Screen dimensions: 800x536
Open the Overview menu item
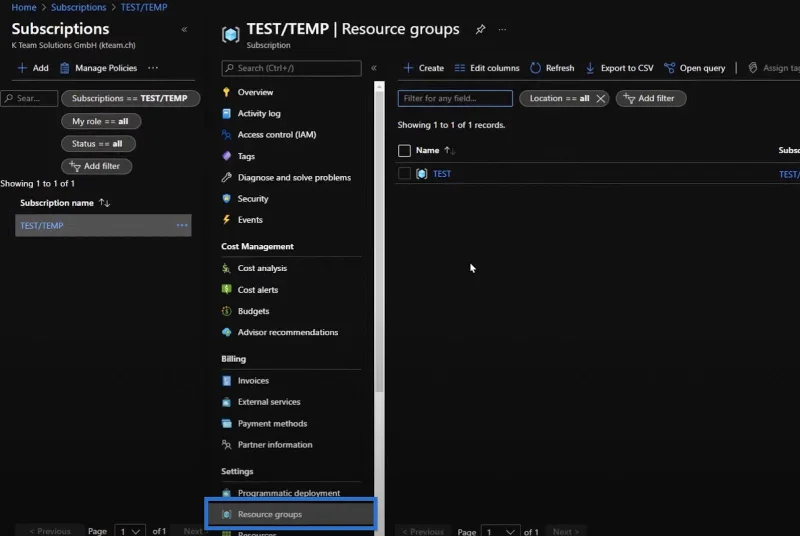tap(255, 92)
